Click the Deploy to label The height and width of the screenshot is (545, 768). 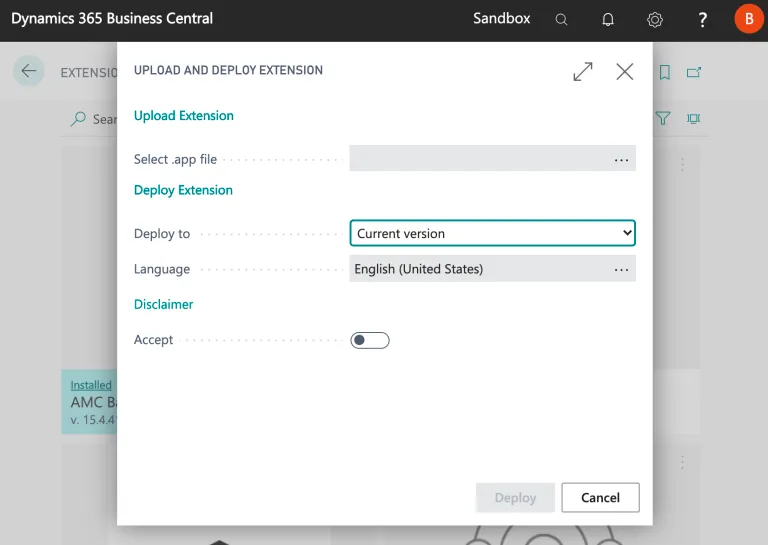[x=162, y=234]
